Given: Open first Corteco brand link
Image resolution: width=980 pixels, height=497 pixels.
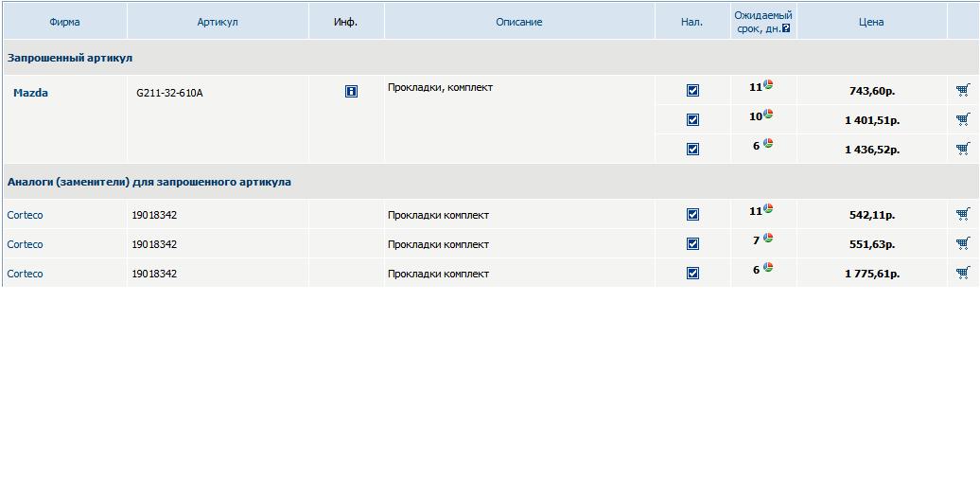Looking at the screenshot, I should [x=25, y=215].
